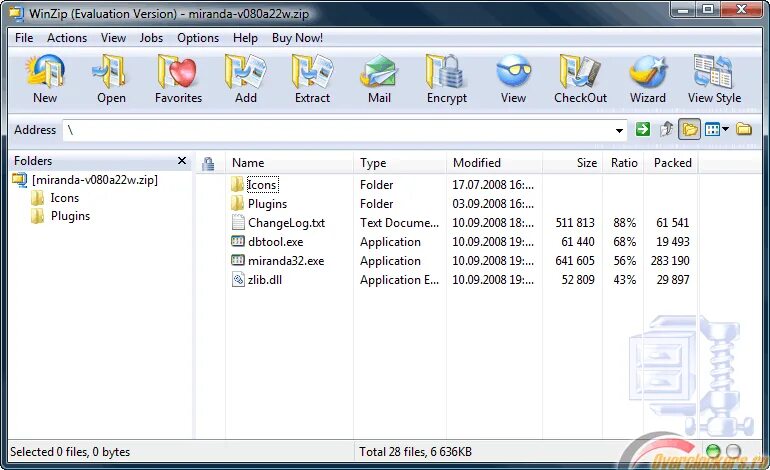The width and height of the screenshot is (770, 470).
Task: Open the File menu
Action: (24, 38)
